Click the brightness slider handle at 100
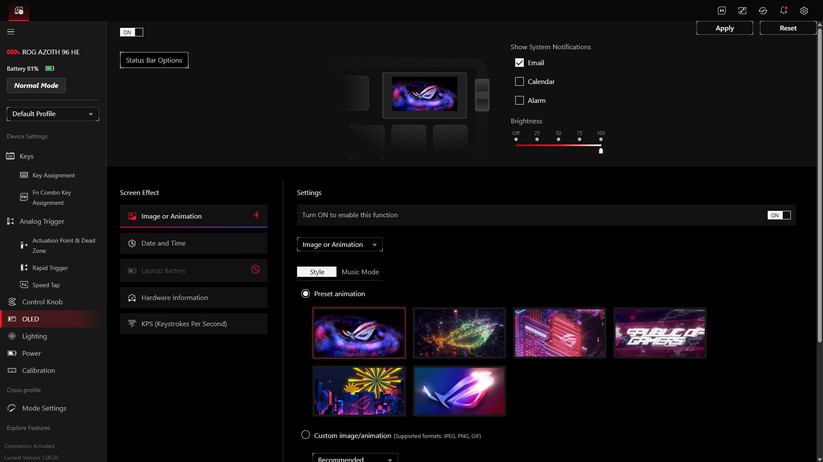Screen dimensions: 823x462 [x=601, y=151]
